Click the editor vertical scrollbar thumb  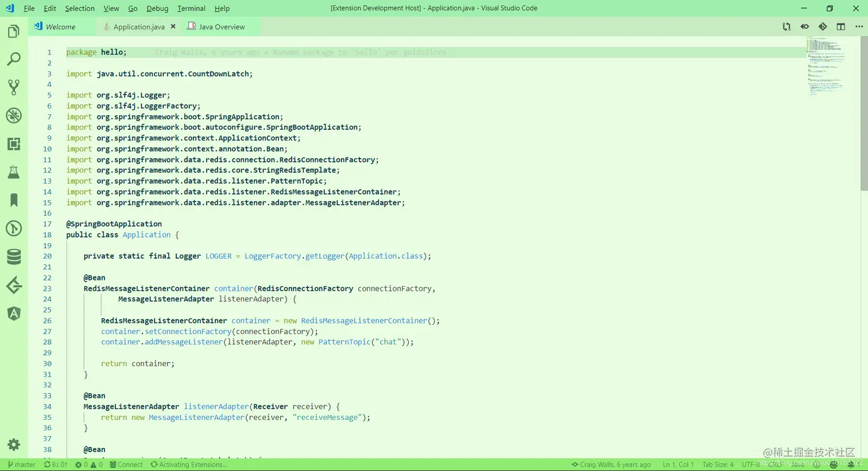tap(864, 114)
